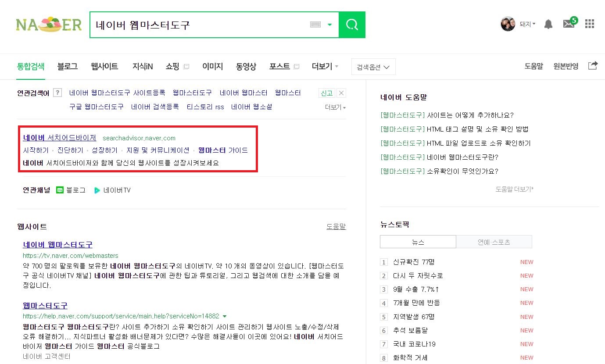This screenshot has width=605, height=364.
Task: Click related search 네이버 웹마스터도구 사이트등록
Action: 117,93
